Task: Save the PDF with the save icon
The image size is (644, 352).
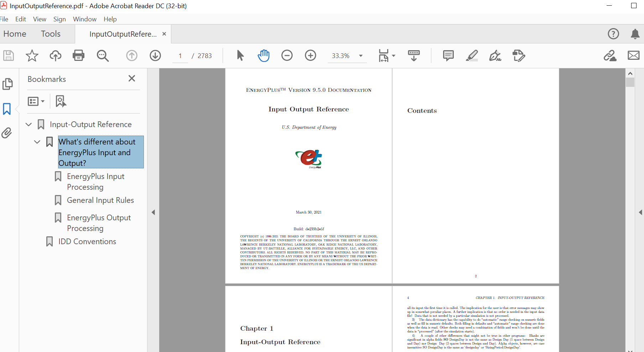Action: [x=9, y=56]
